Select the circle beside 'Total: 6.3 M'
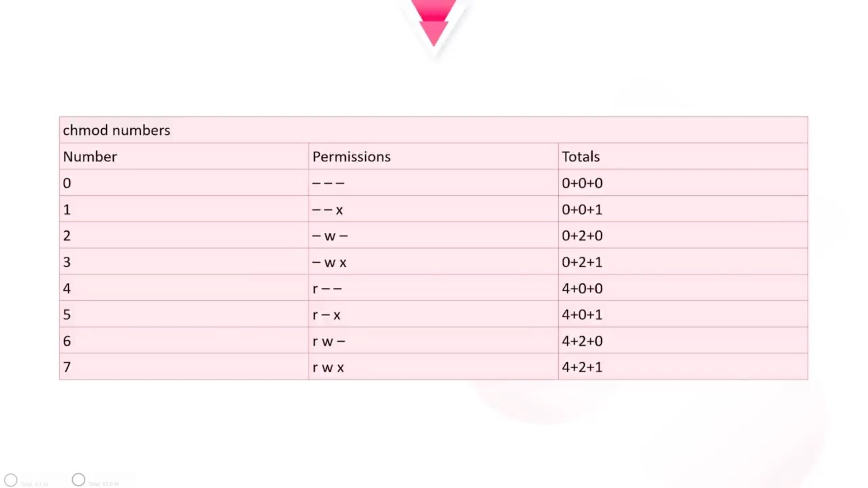 11,480
